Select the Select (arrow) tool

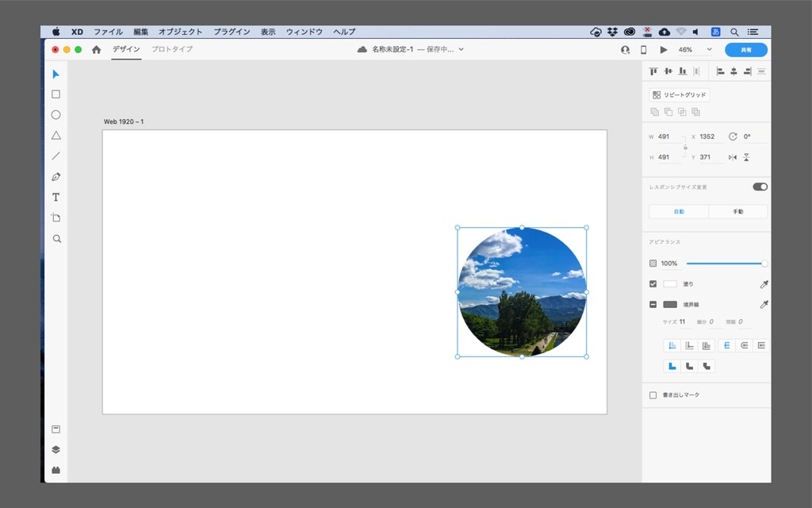(x=56, y=74)
